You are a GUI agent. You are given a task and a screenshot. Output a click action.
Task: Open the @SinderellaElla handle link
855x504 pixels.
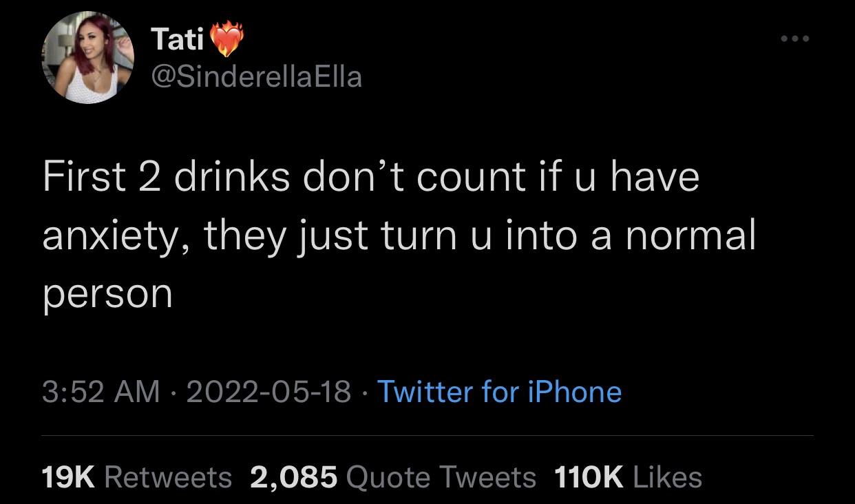coord(255,76)
